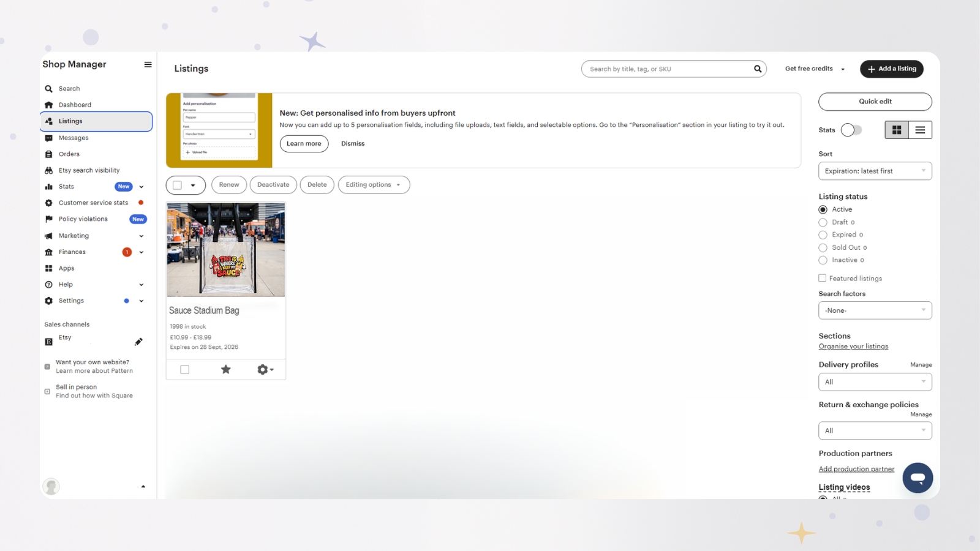The height and width of the screenshot is (551, 980).
Task: Select the Inactive listing status radio
Action: pyautogui.click(x=823, y=260)
